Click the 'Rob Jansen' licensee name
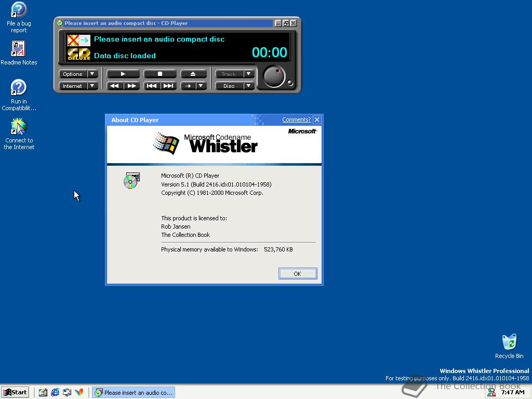 coord(176,227)
